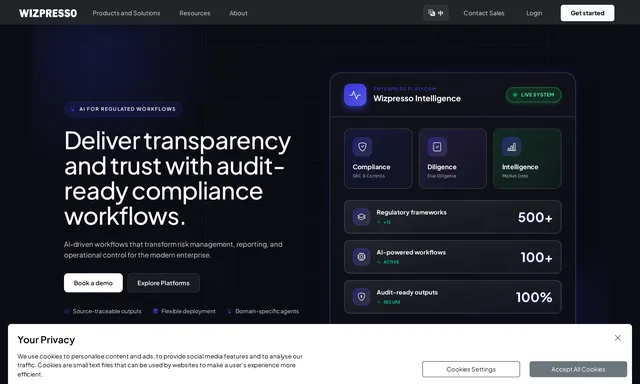Select the Intelligence bar chart icon
The image size is (640, 384).
click(x=511, y=146)
